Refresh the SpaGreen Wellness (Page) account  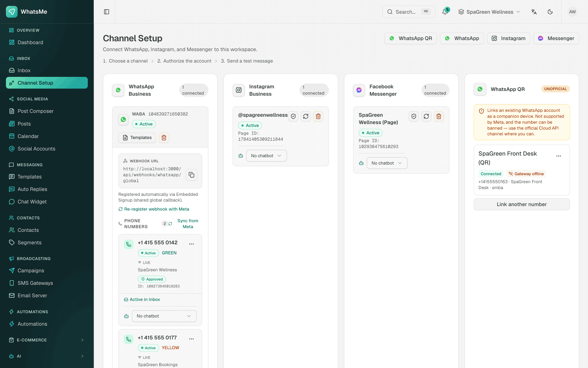426,116
